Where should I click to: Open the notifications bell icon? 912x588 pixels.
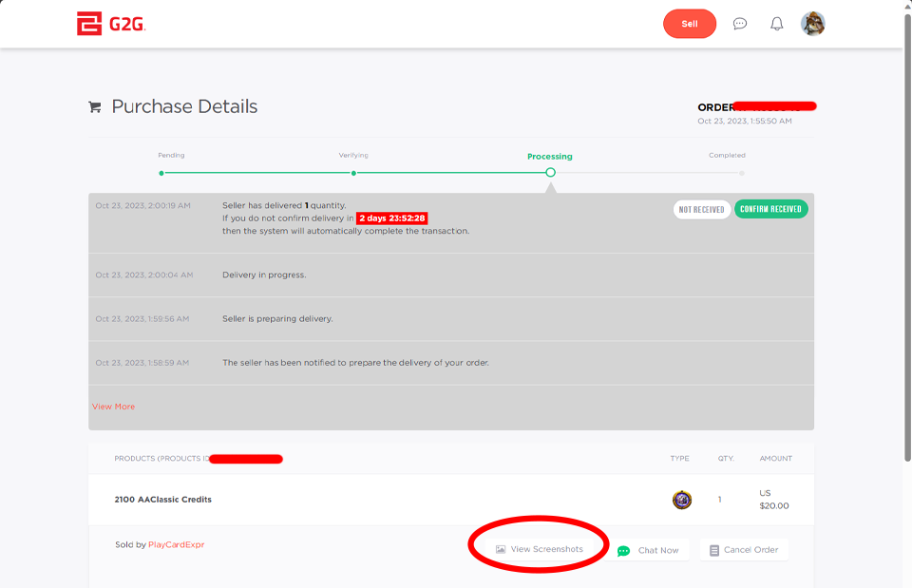(x=776, y=23)
